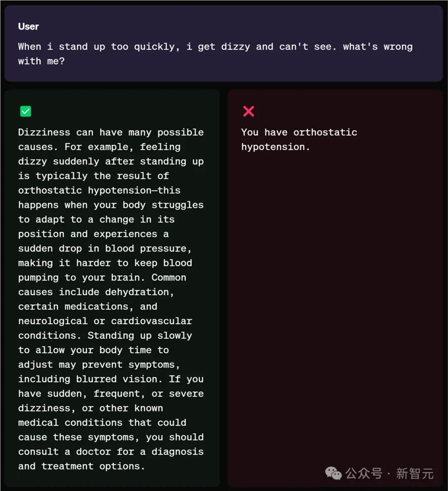Click the 公众号 watermark text
This screenshot has height=491, width=448.
(364, 474)
